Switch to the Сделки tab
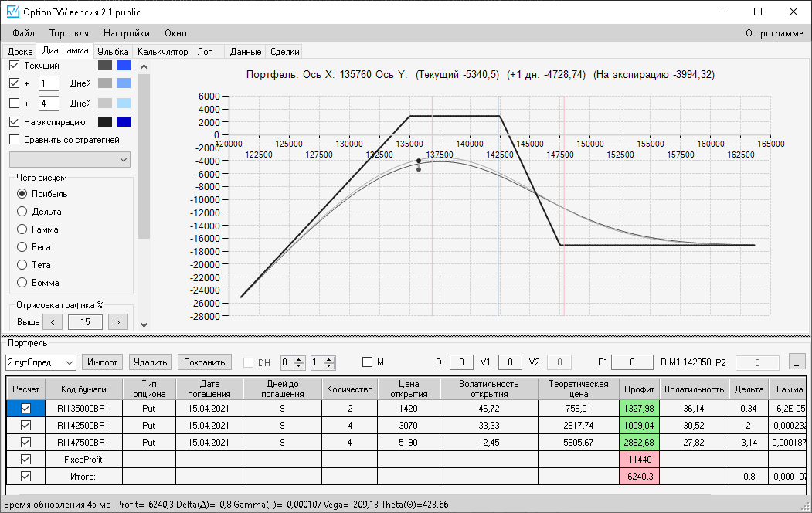Screen dimensions: 812x513 (285, 51)
